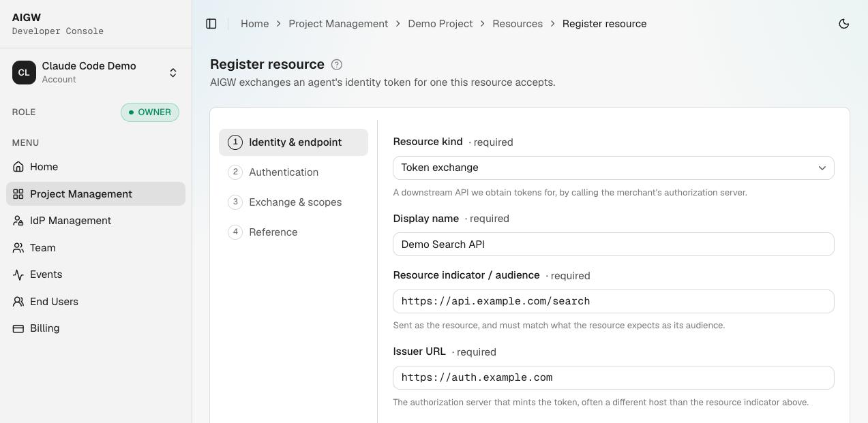
Task: Open help icon beside Register resource
Action: pos(337,65)
